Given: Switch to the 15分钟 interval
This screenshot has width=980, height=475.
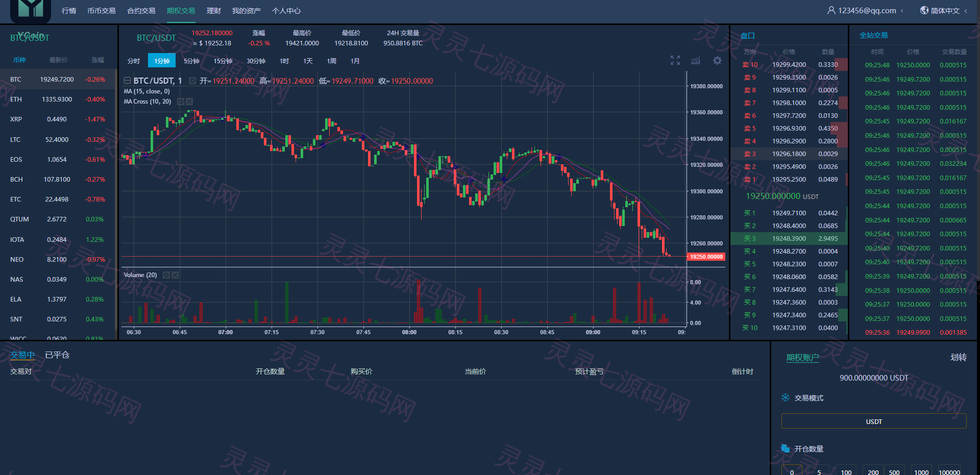Looking at the screenshot, I should (x=223, y=61).
